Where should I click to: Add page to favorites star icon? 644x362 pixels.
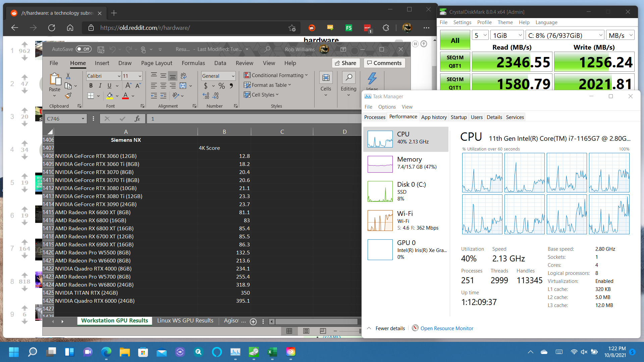(292, 28)
